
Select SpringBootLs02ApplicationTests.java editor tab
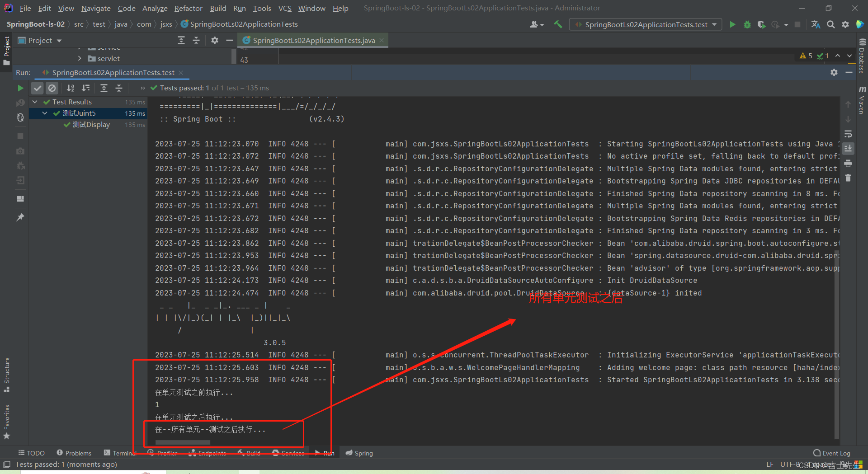(x=314, y=41)
